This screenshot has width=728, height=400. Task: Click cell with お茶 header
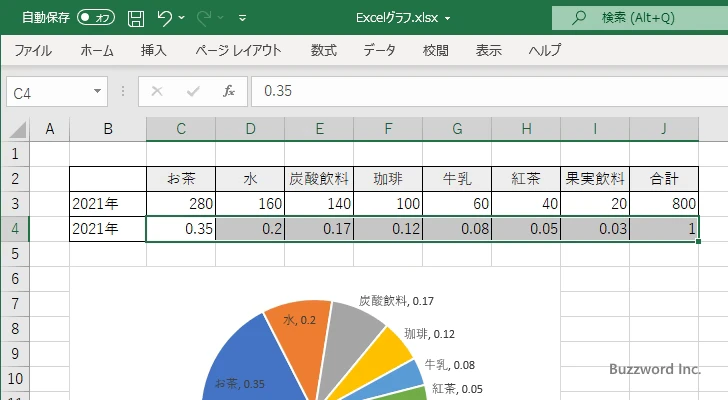(181, 179)
